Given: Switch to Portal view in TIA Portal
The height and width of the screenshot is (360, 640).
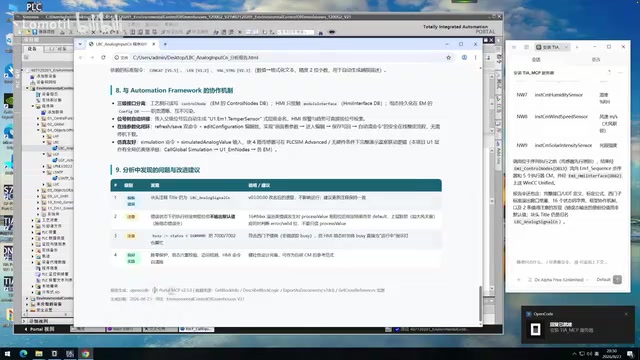Looking at the screenshot, I should (x=40, y=329).
